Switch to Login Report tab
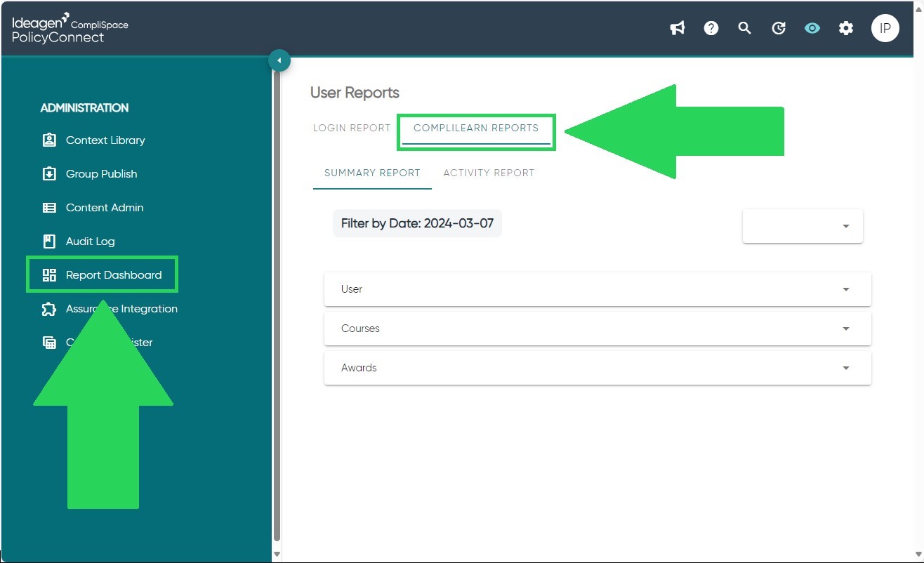This screenshot has height=563, width=924. tap(352, 128)
